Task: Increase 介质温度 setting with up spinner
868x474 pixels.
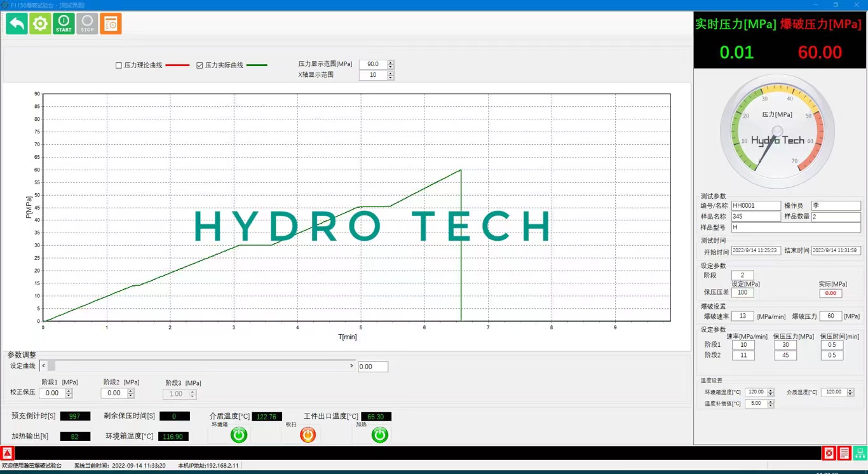Action: tap(850, 391)
